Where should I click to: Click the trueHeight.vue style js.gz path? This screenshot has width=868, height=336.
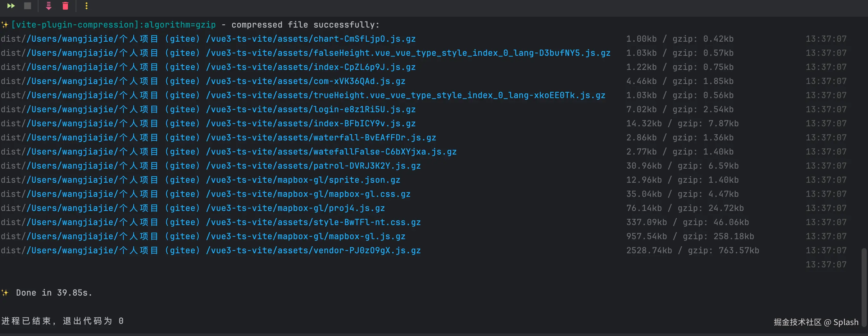(x=316, y=95)
